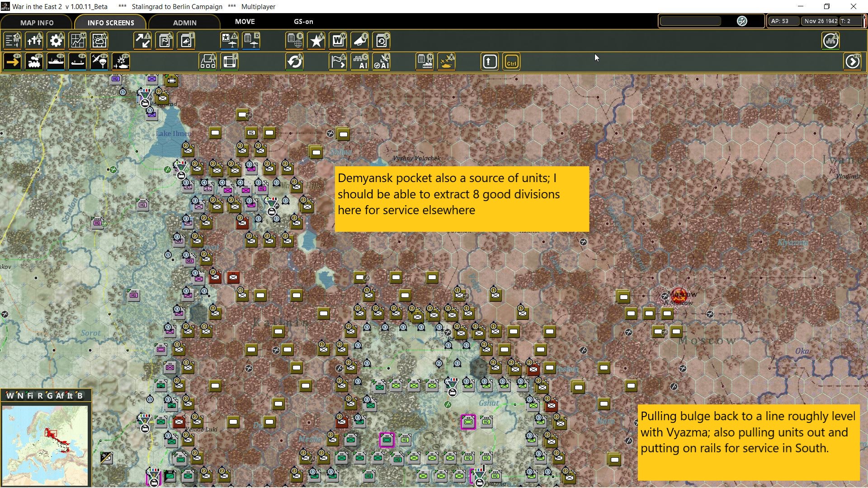
Task: Open the MAP INFO tab
Action: coord(37,22)
